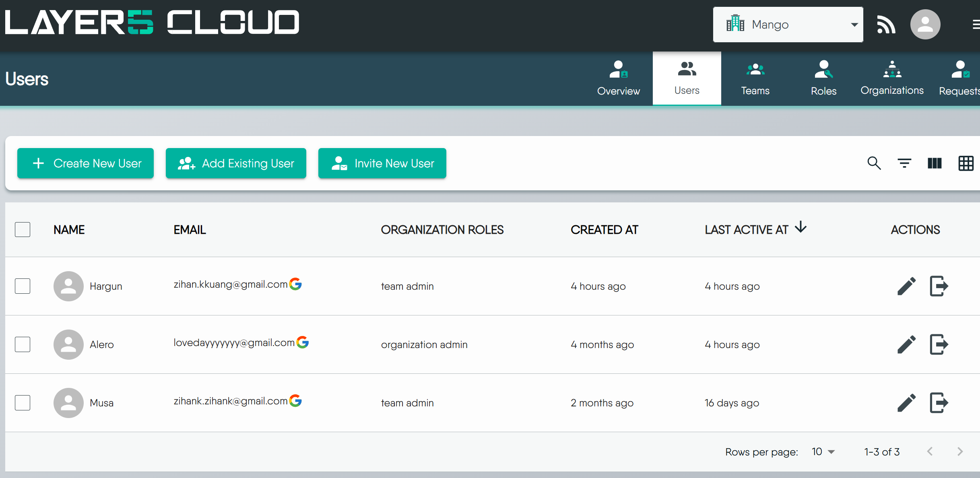Image resolution: width=980 pixels, height=478 pixels.
Task: Open the Organizations tab
Action: (x=892, y=78)
